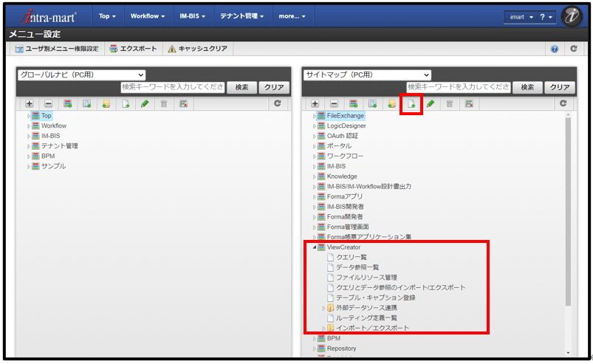Expand the Top tree node
593x364 pixels.
pyautogui.click(x=28, y=116)
